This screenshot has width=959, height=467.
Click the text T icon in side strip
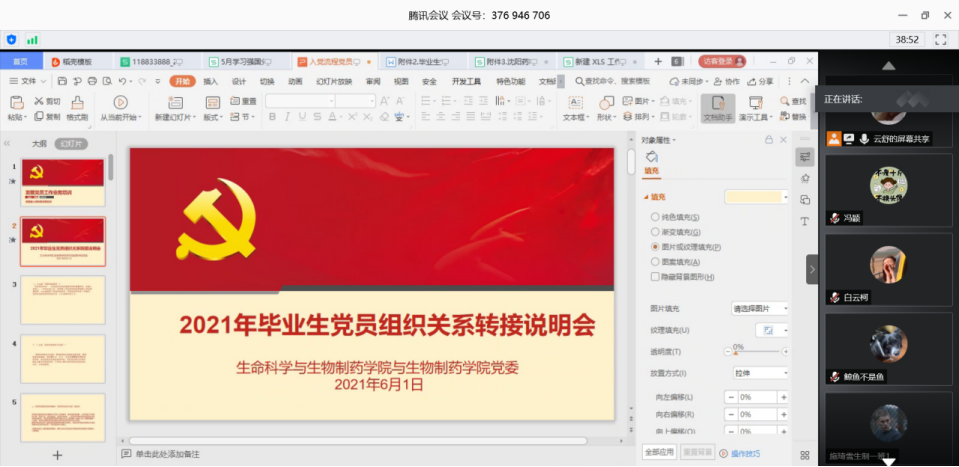click(x=805, y=221)
